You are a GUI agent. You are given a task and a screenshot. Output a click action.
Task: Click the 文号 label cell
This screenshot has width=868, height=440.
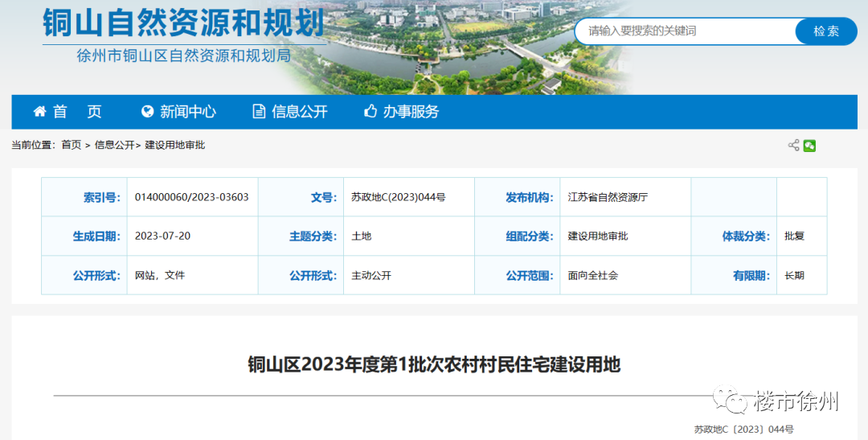(x=301, y=197)
